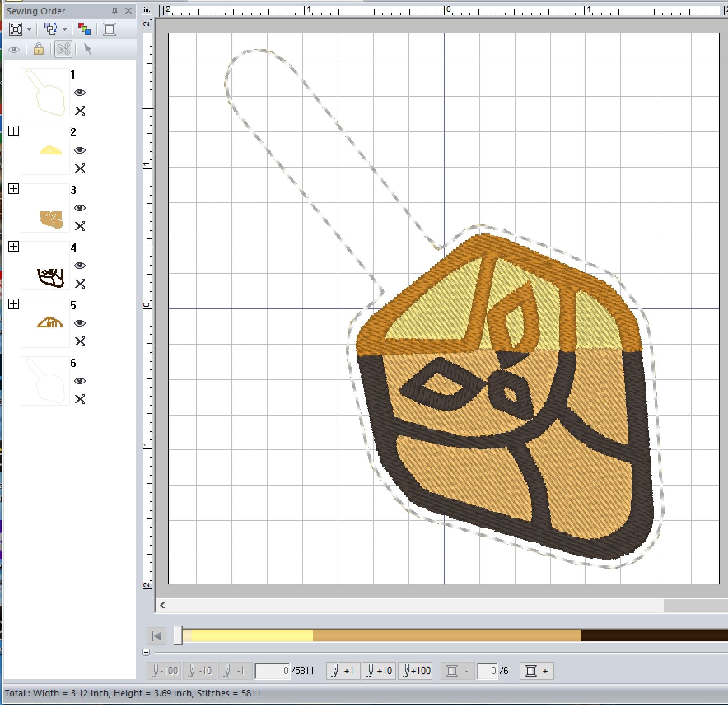Click the sewing order rearrange icon
The height and width of the screenshot is (705, 728).
pos(51,29)
